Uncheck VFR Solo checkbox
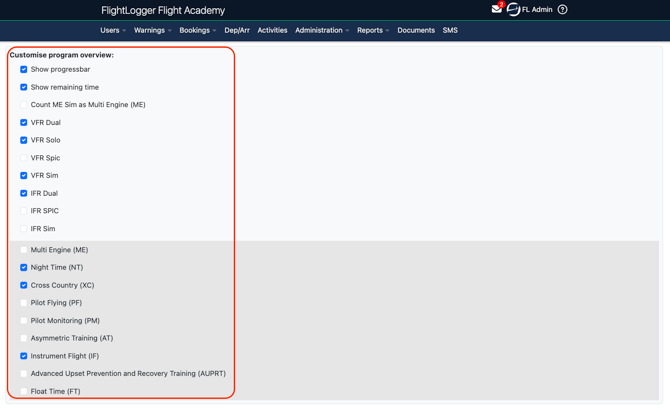This screenshot has width=670, height=409. 24,140
